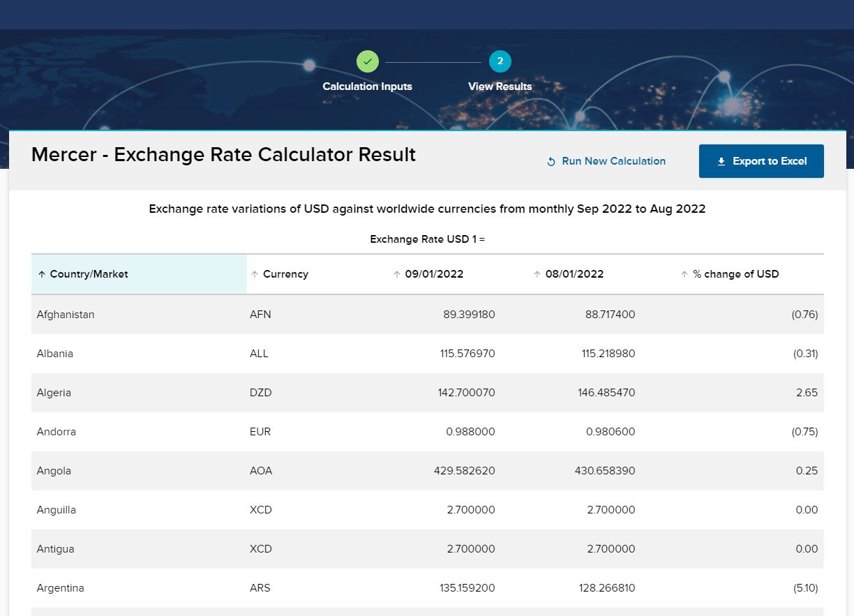Screen dimensions: 854x616
Task: Click the download icon on Export to Excel
Action: (721, 161)
